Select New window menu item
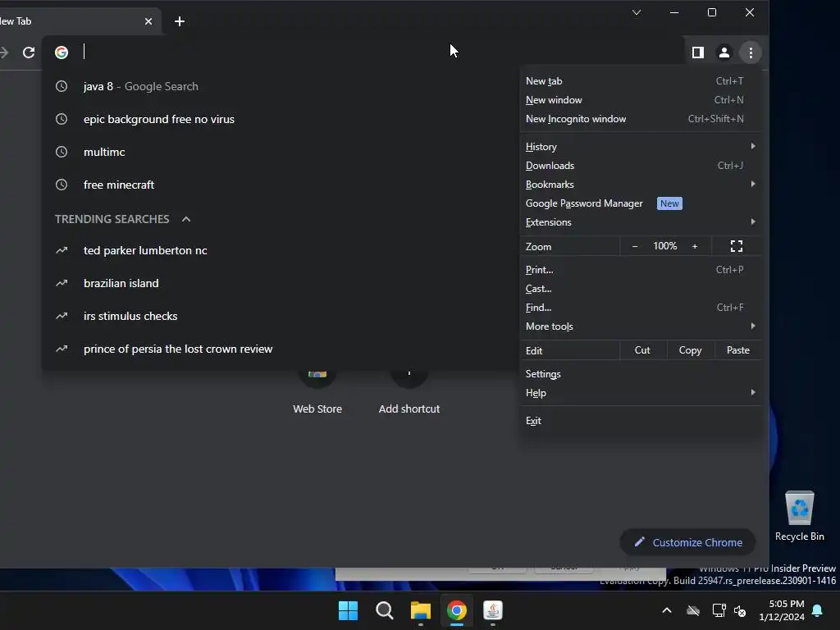 coord(640,99)
